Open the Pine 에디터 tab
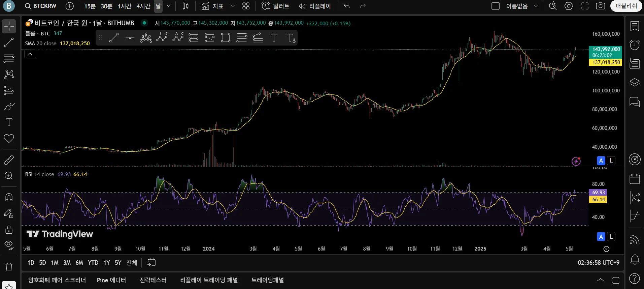Image resolution: width=644 pixels, height=289 pixels. [x=111, y=280]
